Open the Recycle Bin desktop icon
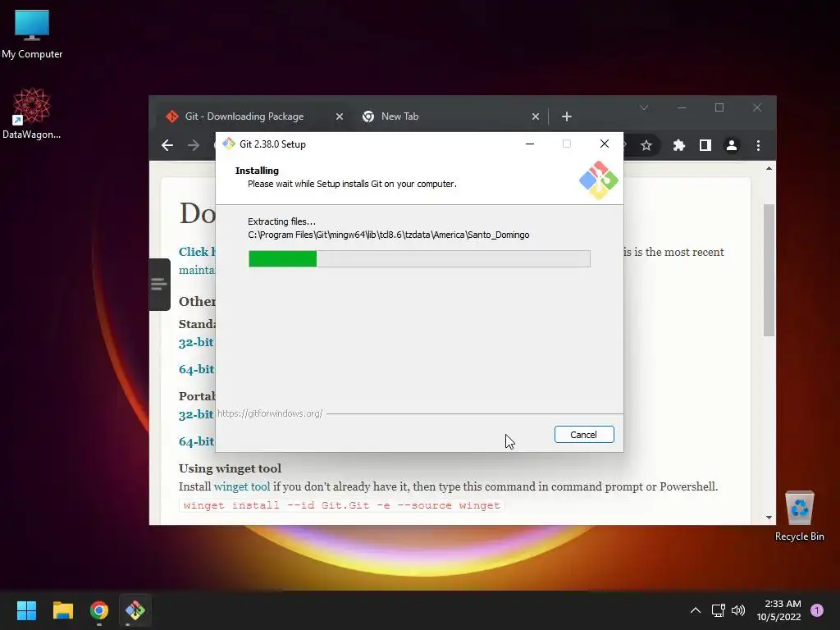The width and height of the screenshot is (840, 630). click(799, 516)
